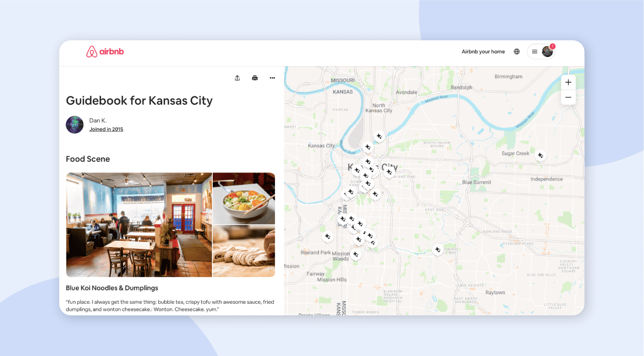Image resolution: width=644 pixels, height=356 pixels.
Task: Open the Joined in 2015 link
Action: coord(106,130)
